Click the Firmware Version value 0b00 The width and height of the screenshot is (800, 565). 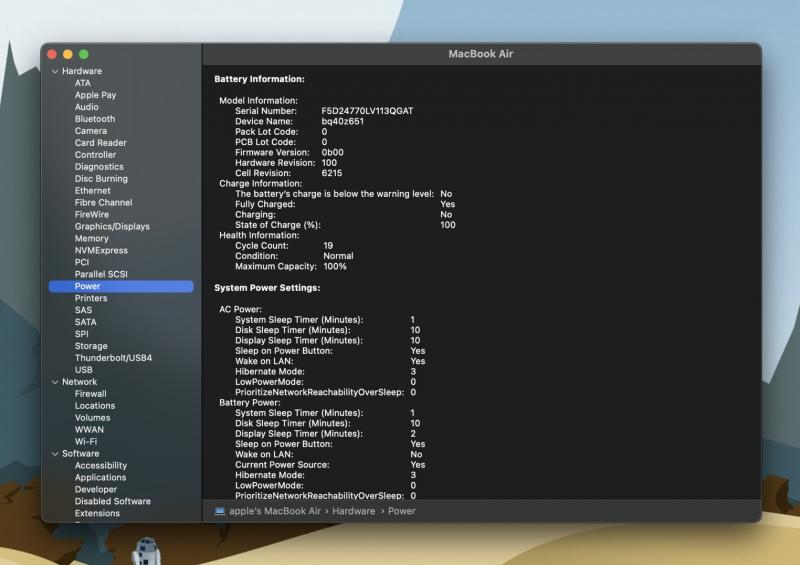[x=333, y=153]
